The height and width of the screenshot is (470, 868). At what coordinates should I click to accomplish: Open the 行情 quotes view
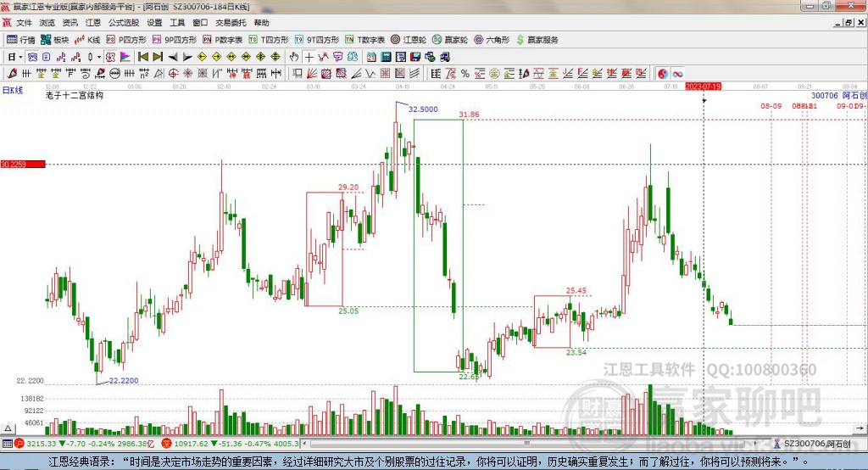[x=21, y=40]
